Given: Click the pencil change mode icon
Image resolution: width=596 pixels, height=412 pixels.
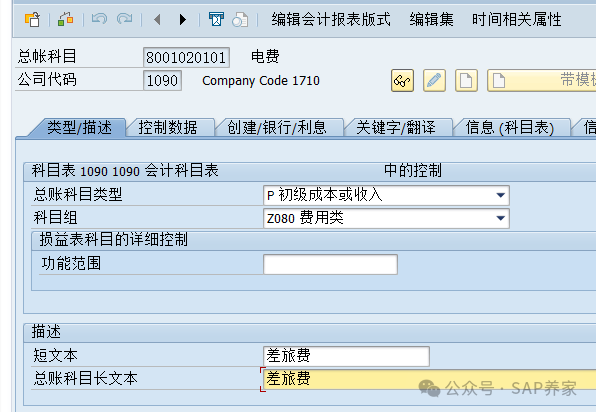Looking at the screenshot, I should pyautogui.click(x=434, y=81).
